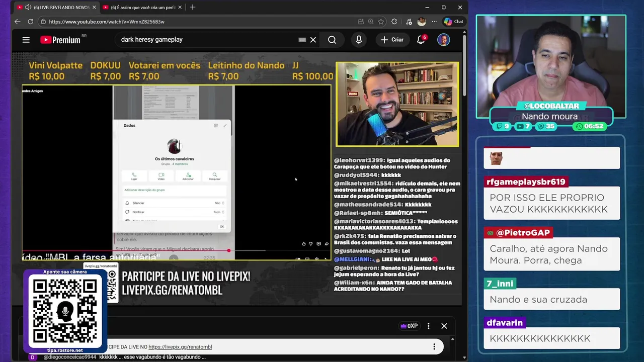Open Copilot Chat sidebar
Viewport: 644px width, 362px height.
[x=453, y=22]
